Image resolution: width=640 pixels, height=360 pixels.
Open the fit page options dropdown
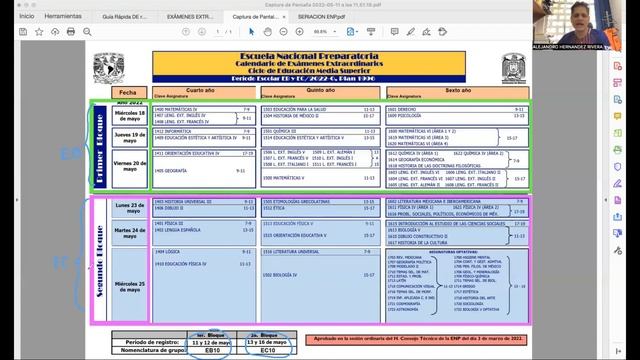coord(352,32)
